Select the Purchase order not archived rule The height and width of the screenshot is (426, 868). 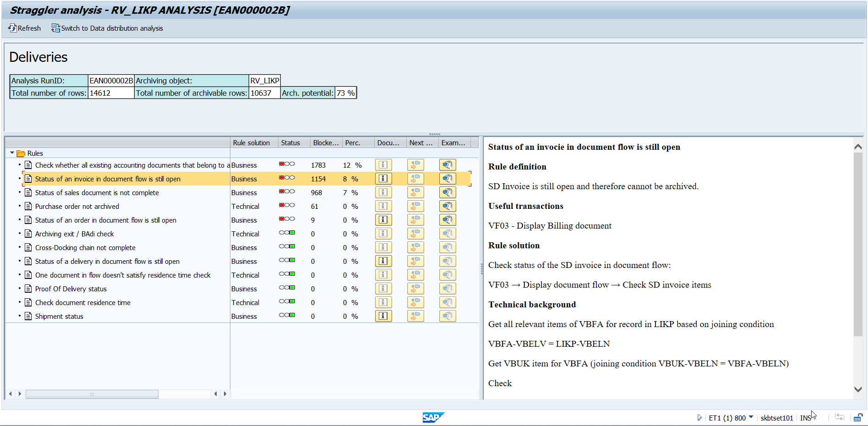(x=77, y=206)
